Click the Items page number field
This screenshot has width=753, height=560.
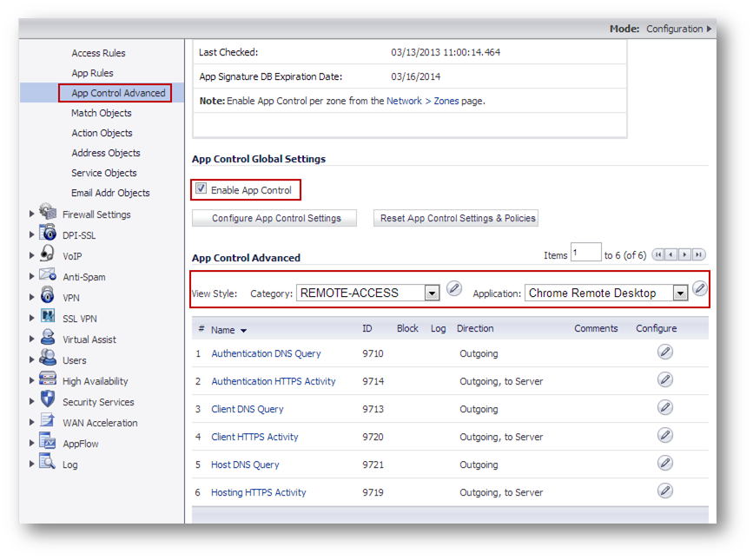click(585, 254)
